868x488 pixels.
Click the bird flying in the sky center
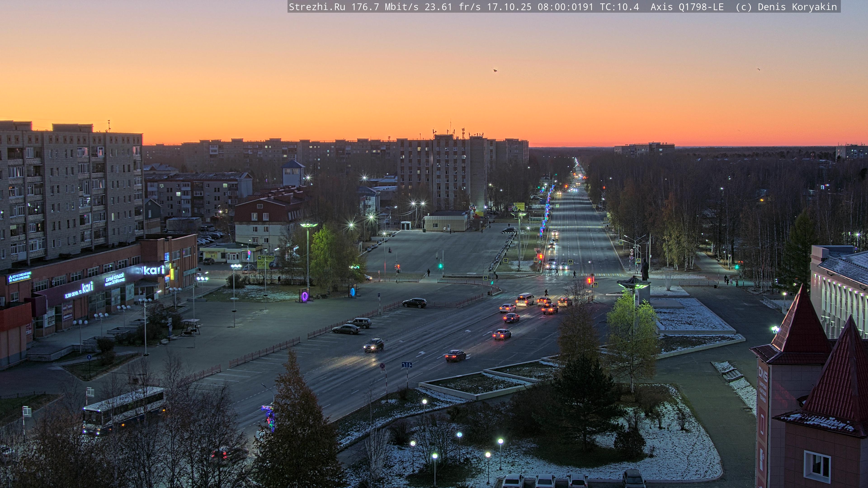(495, 70)
